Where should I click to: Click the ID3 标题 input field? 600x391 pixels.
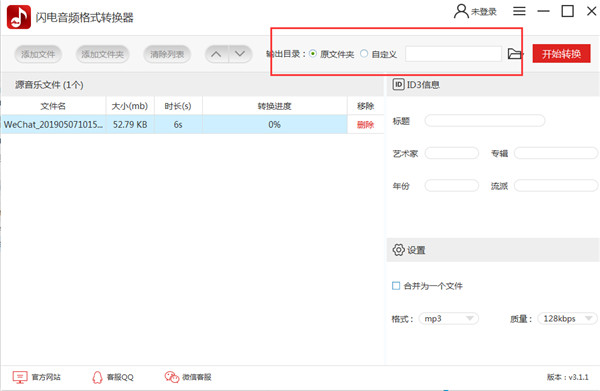click(x=485, y=121)
